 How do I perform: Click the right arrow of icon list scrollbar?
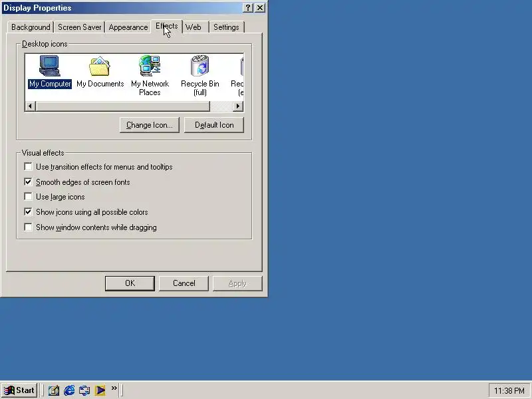(238, 106)
